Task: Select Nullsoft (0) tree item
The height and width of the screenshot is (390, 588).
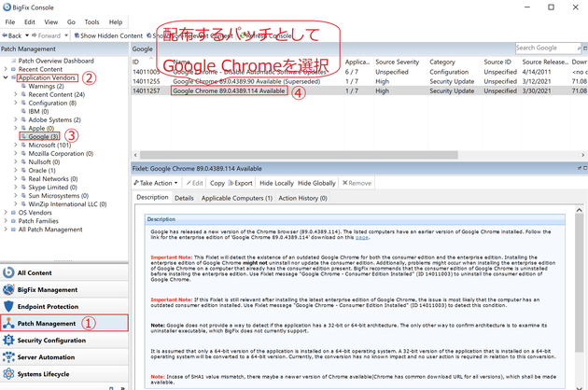Action: click(x=44, y=161)
